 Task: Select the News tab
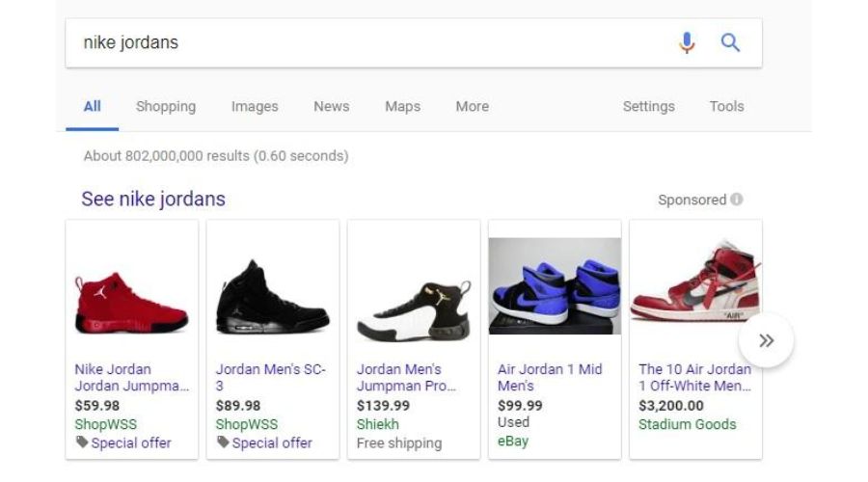(x=331, y=106)
